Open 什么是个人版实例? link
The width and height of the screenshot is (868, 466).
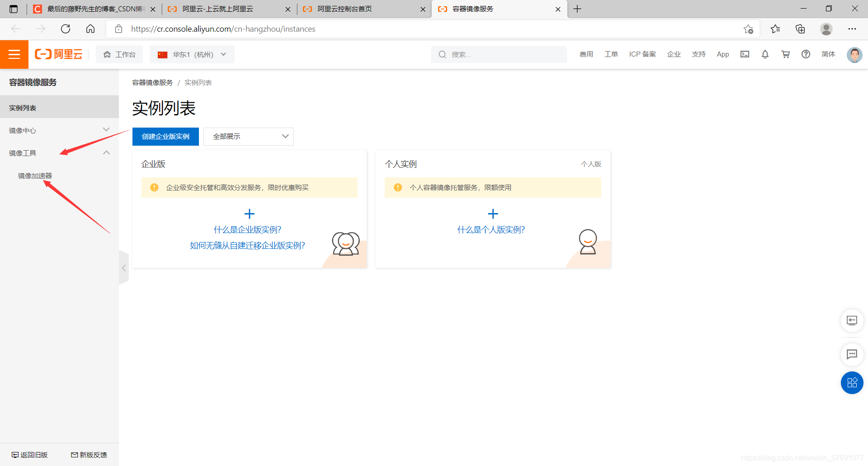[x=491, y=230]
